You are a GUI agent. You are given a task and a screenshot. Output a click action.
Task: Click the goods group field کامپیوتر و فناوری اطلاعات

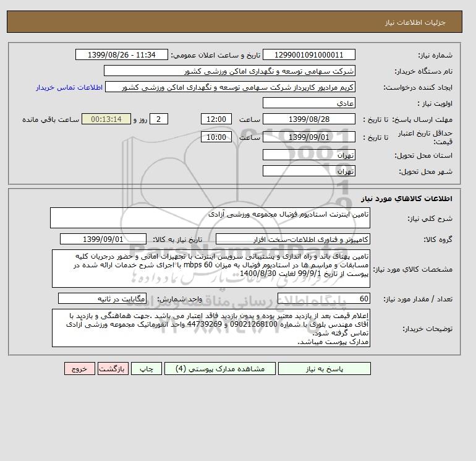point(292,239)
